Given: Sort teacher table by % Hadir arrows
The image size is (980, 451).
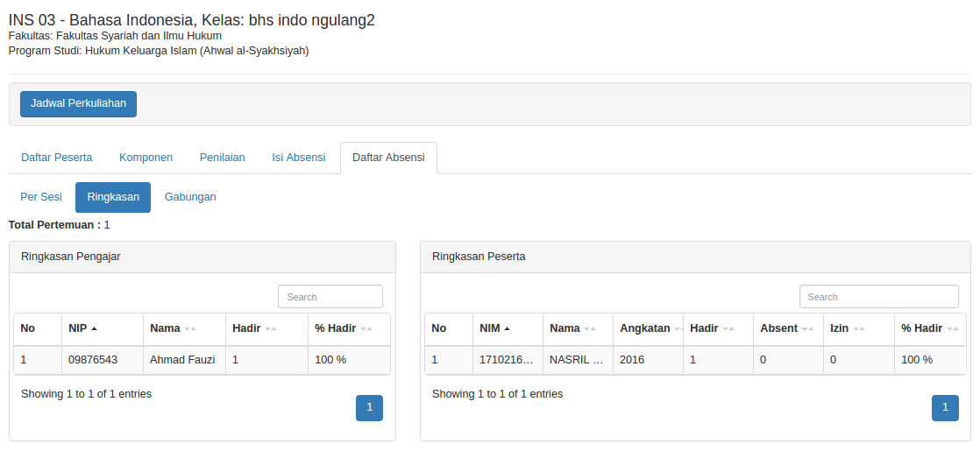Looking at the screenshot, I should click(x=366, y=328).
